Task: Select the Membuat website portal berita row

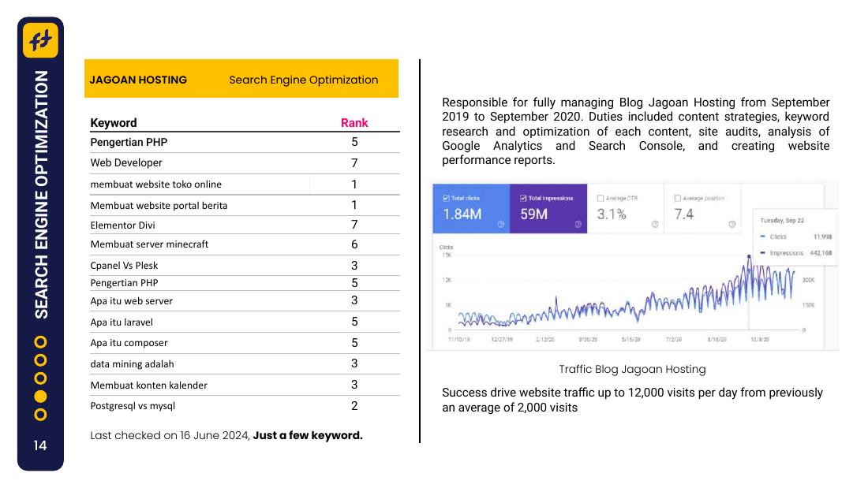Action: tap(245, 205)
